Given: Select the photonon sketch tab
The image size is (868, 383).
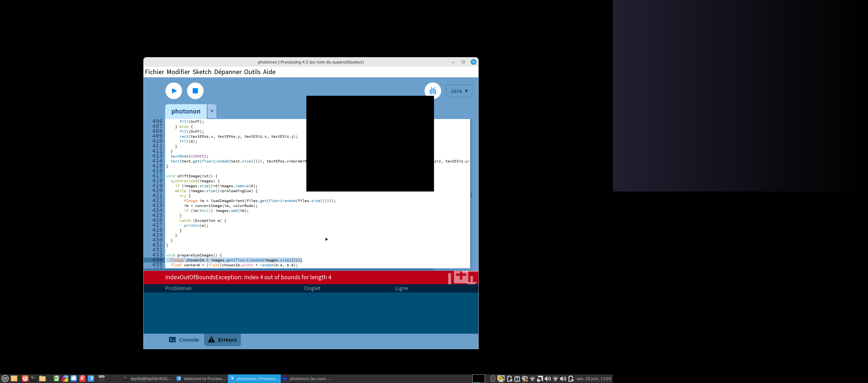Looking at the screenshot, I should coord(186,111).
